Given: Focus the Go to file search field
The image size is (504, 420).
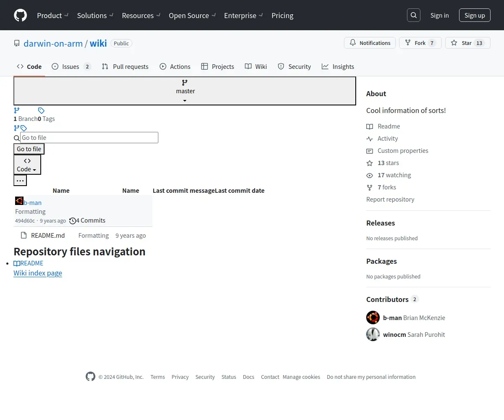Looking at the screenshot, I should (89, 137).
